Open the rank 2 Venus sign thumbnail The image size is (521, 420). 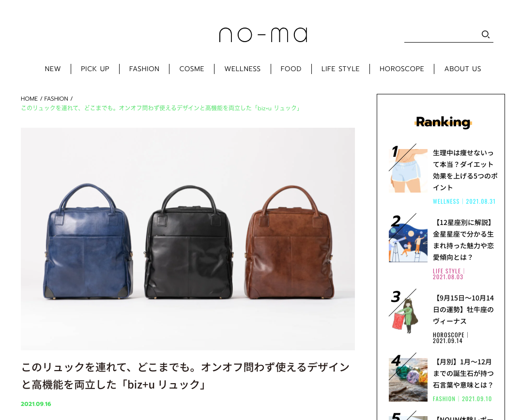pyautogui.click(x=408, y=243)
